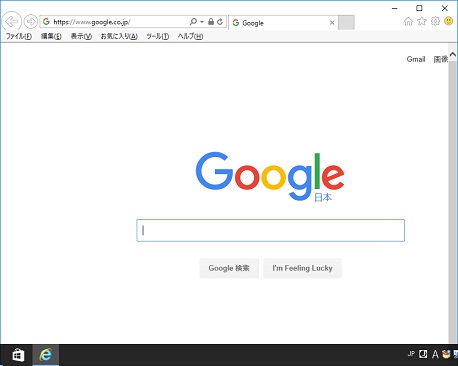458x366 pixels.
Task: Open the 画像 images link
Action: 441,59
